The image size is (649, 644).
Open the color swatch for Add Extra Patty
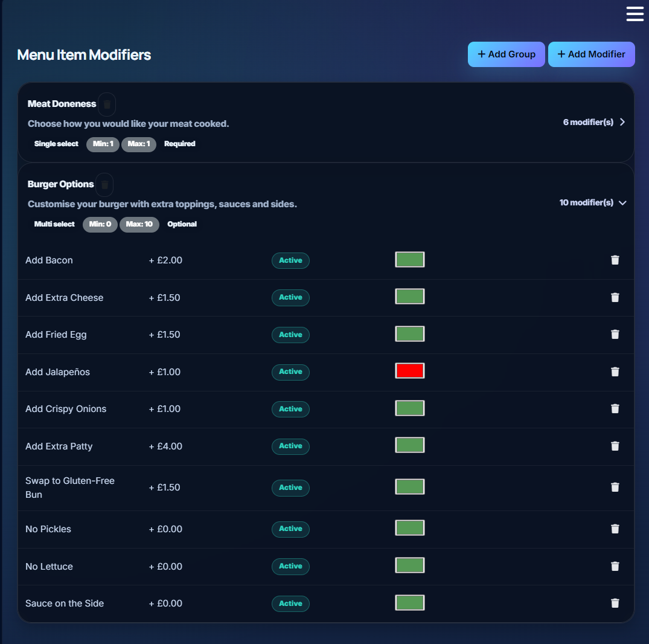(x=410, y=445)
